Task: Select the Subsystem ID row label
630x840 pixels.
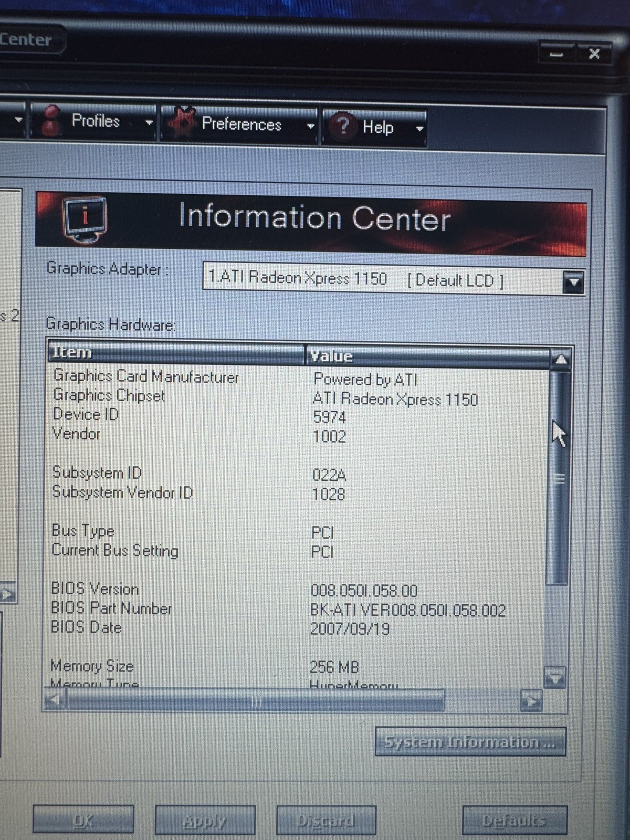Action: tap(97, 472)
